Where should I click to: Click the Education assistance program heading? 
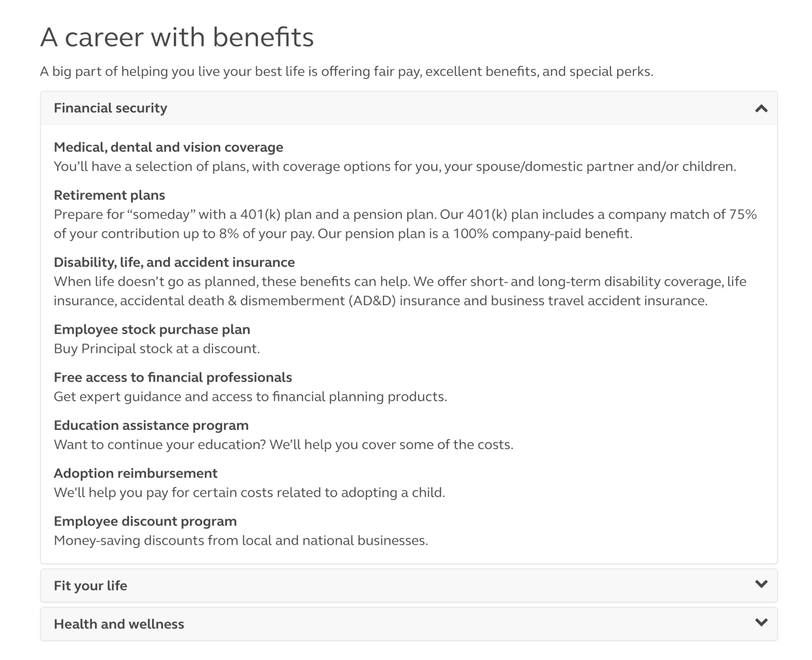click(x=150, y=425)
